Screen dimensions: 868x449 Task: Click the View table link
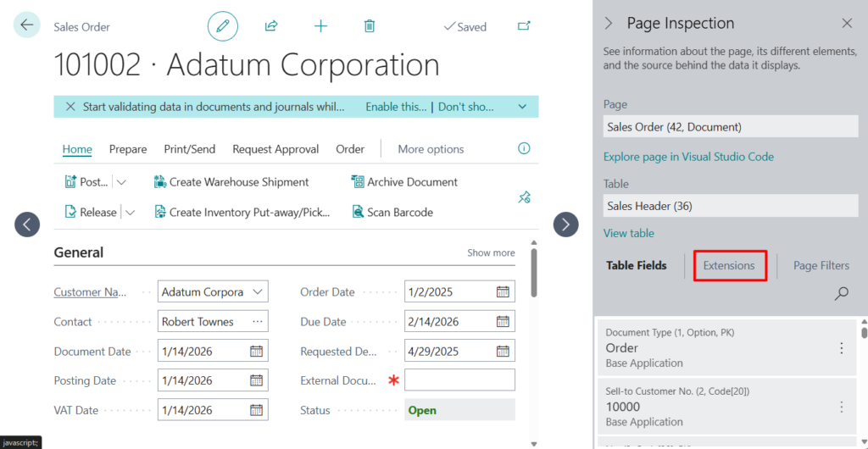tap(629, 233)
